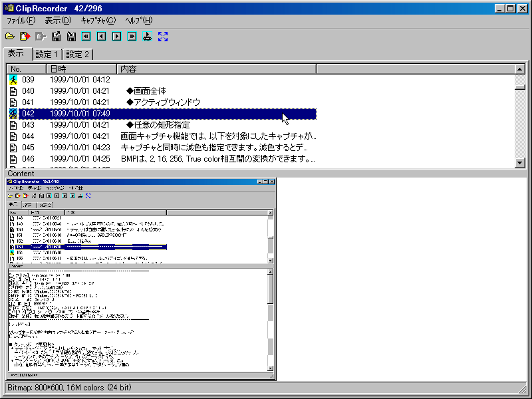Close the ClipRecorder window
Viewport: 532px width, 399px height.
click(x=523, y=9)
